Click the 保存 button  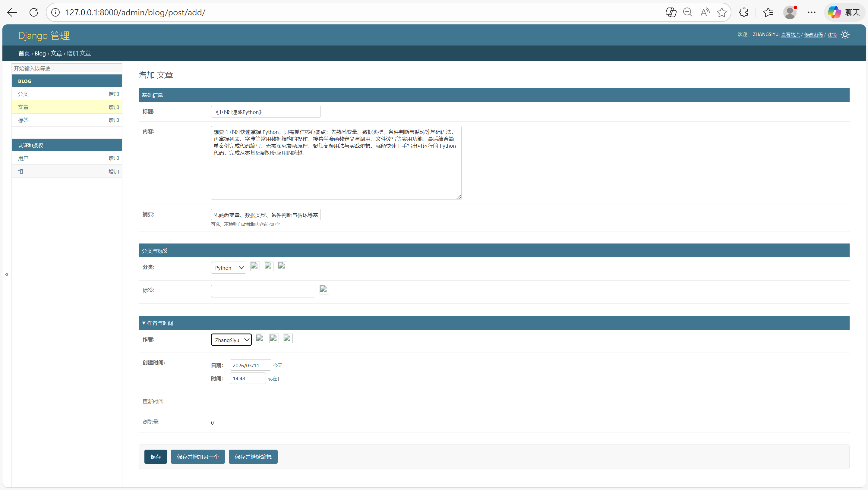click(155, 457)
